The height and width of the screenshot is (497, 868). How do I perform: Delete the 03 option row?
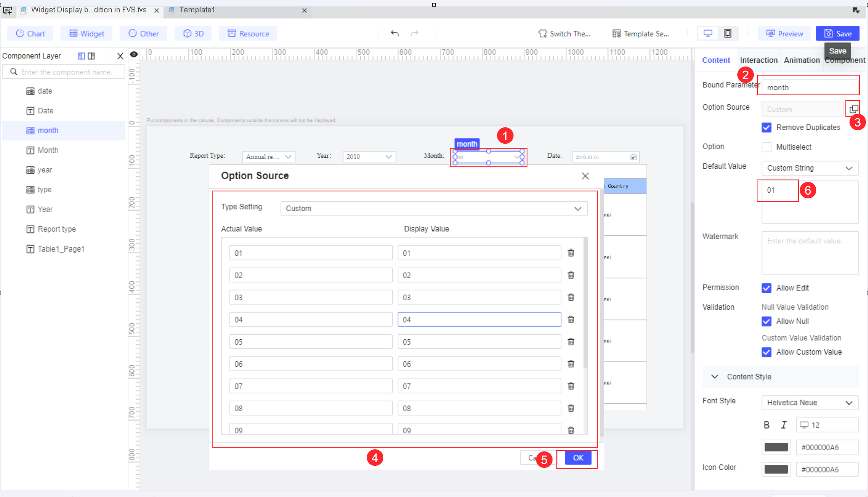click(x=571, y=297)
